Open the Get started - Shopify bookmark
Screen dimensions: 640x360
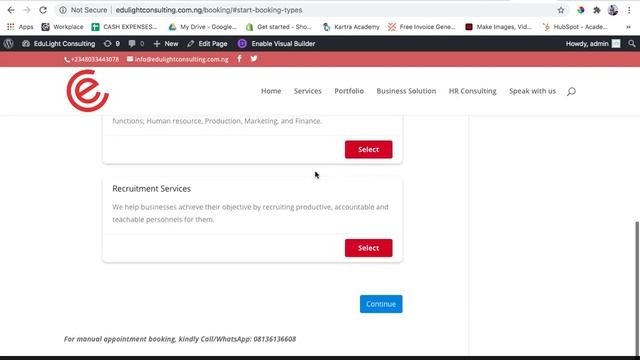(278, 27)
